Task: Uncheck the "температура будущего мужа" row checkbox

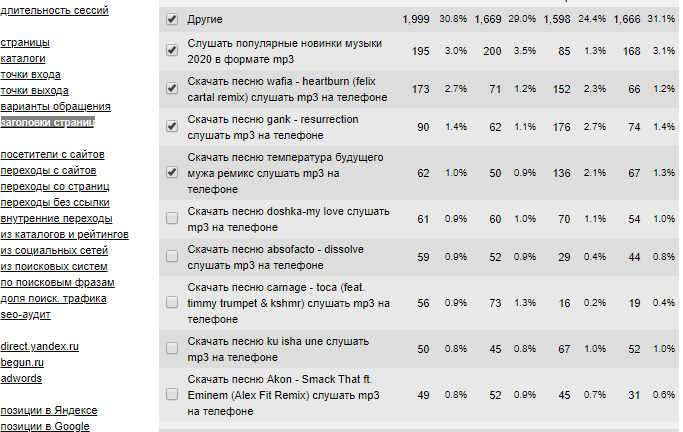Action: click(x=172, y=172)
